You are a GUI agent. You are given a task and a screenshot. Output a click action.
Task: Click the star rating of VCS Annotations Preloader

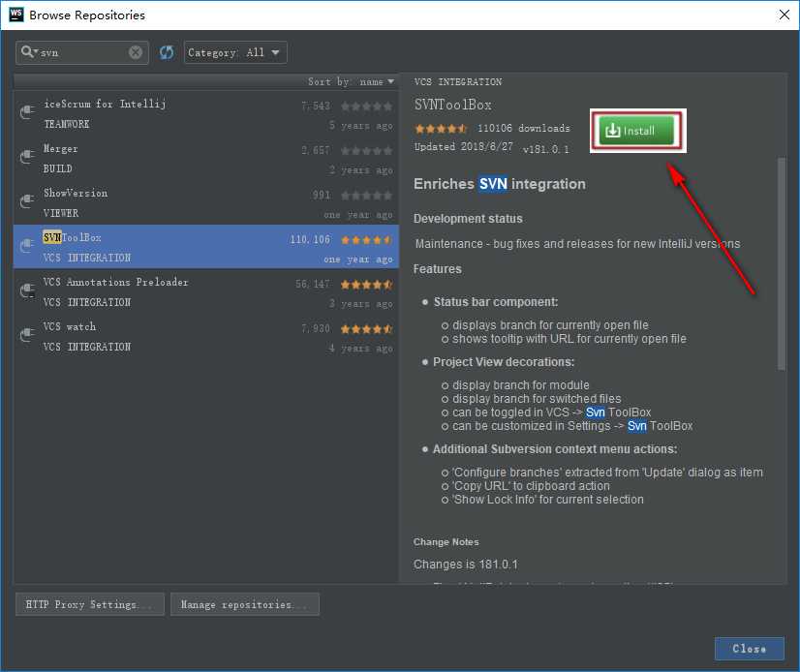click(366, 285)
